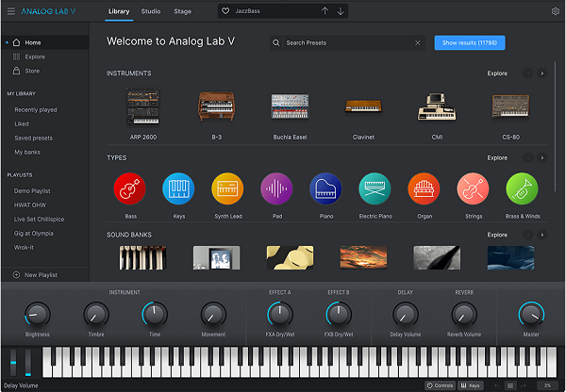Clear the search field with X
Screen dimensions: 566x392
pos(418,43)
